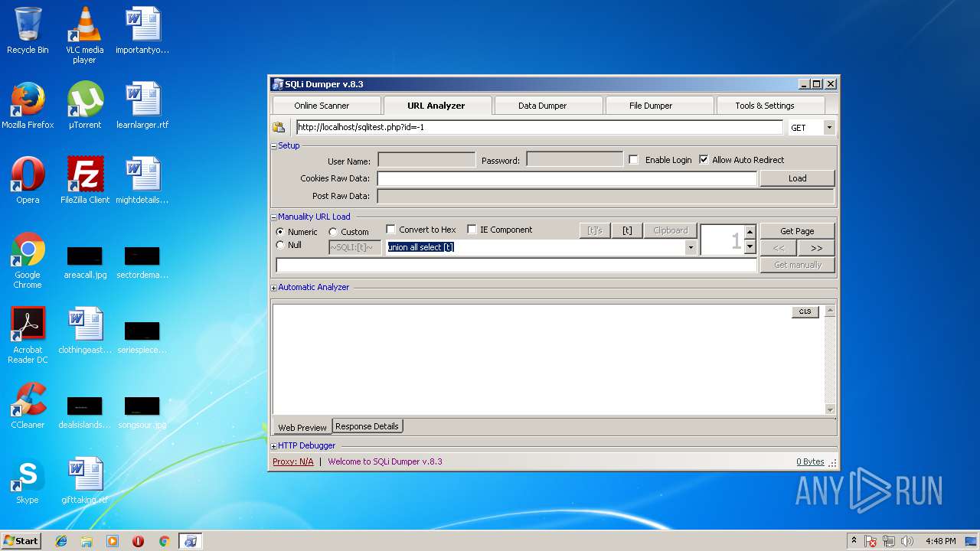This screenshot has width=980, height=551.
Task: Open the Response Details tab
Action: 367,426
